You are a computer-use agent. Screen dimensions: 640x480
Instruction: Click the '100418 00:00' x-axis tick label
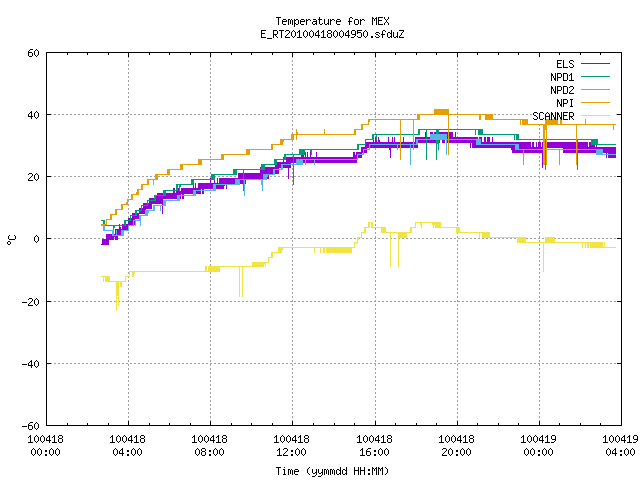(x=45, y=446)
